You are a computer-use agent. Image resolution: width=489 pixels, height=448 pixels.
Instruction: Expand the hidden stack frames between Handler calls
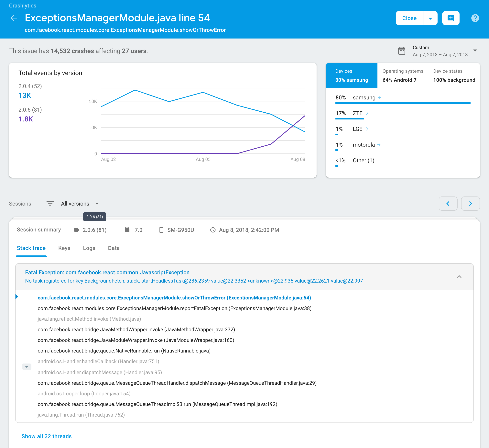pos(27,367)
